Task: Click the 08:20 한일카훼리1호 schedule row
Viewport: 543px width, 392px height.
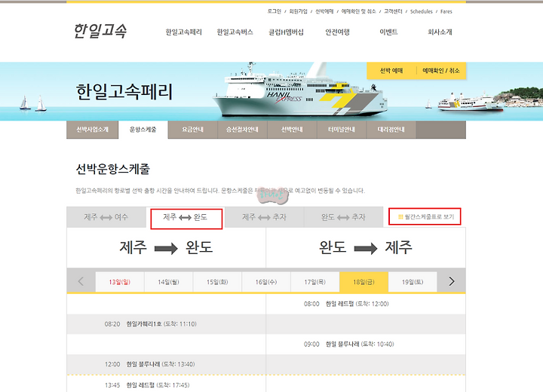Action: click(166, 324)
